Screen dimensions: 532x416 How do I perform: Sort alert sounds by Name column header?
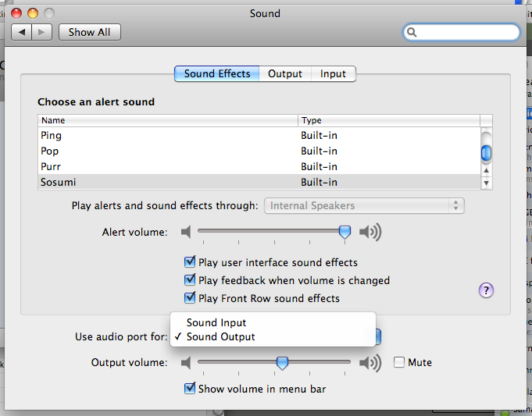(x=168, y=120)
